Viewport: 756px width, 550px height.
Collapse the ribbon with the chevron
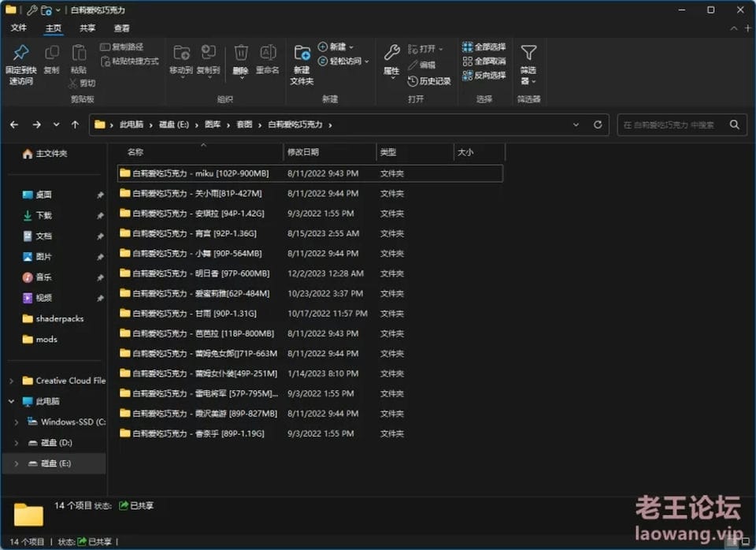coord(733,28)
